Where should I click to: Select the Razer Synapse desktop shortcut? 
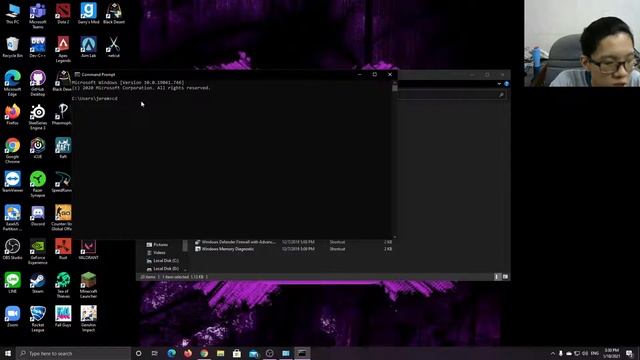[x=38, y=184]
